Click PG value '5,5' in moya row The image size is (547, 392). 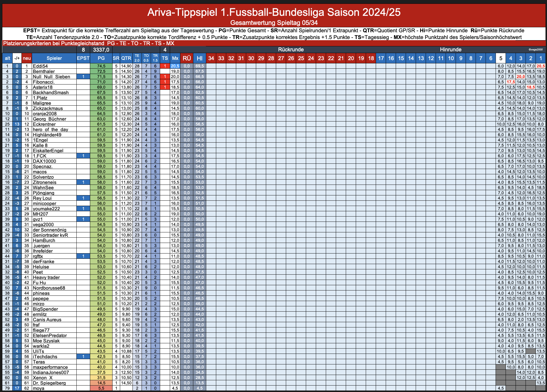101,388
